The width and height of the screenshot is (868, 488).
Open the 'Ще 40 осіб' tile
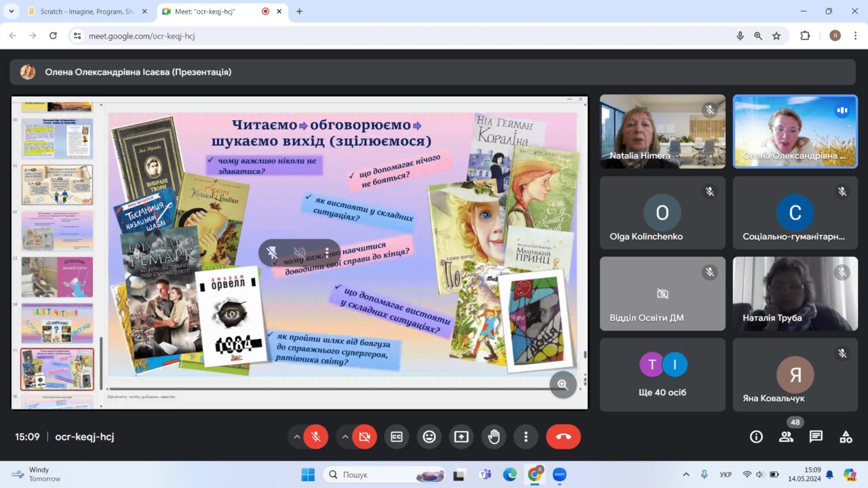click(663, 375)
